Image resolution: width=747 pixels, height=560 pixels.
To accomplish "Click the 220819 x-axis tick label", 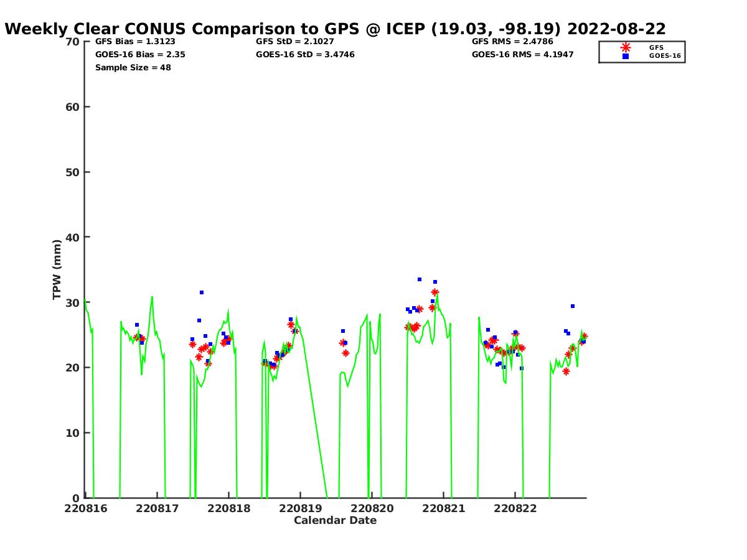I will [301, 509].
